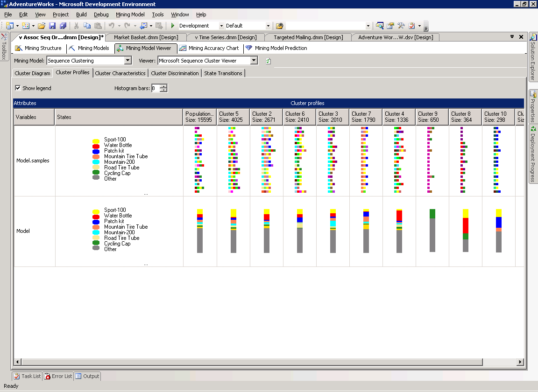Viewport: 538px width, 392px height.
Task: Click the green Start debugging arrow
Action: (173, 26)
